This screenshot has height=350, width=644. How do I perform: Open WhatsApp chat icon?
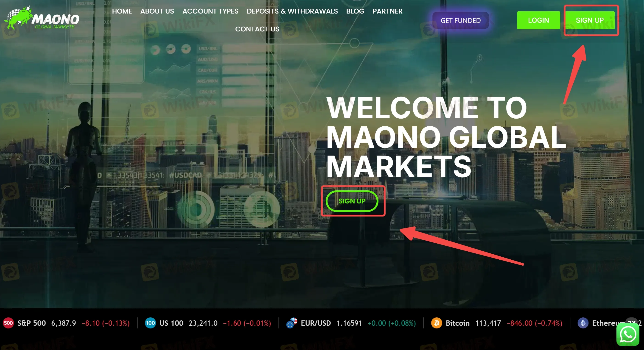click(x=628, y=334)
